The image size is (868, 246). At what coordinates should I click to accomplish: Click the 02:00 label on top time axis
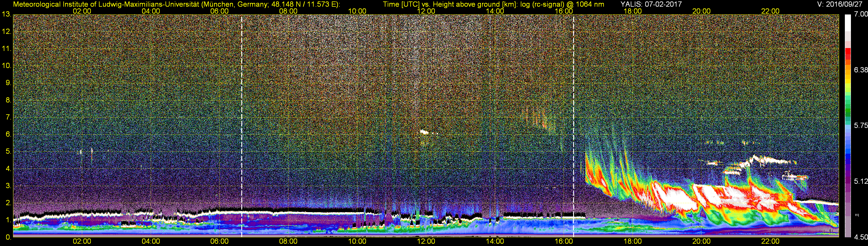pos(82,11)
